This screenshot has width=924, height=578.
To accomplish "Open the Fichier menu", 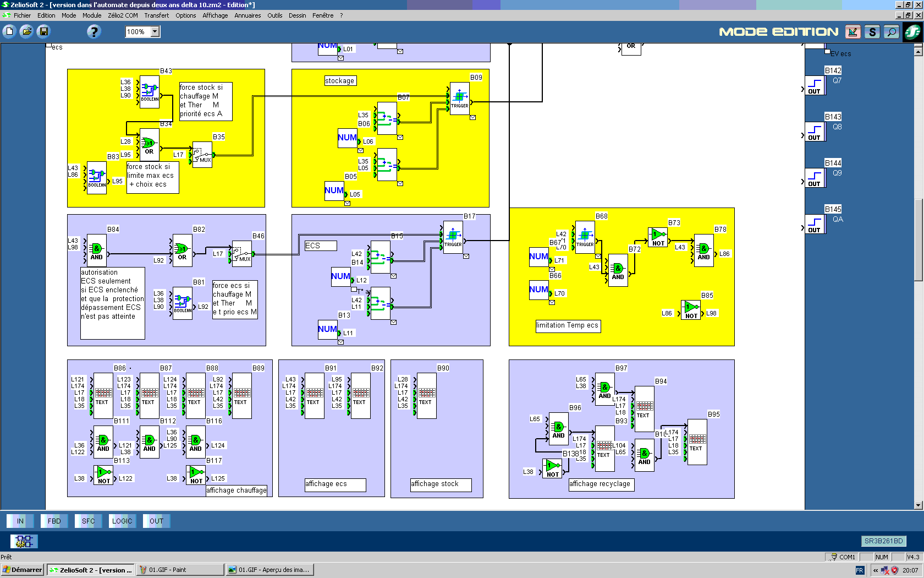I will [x=22, y=15].
